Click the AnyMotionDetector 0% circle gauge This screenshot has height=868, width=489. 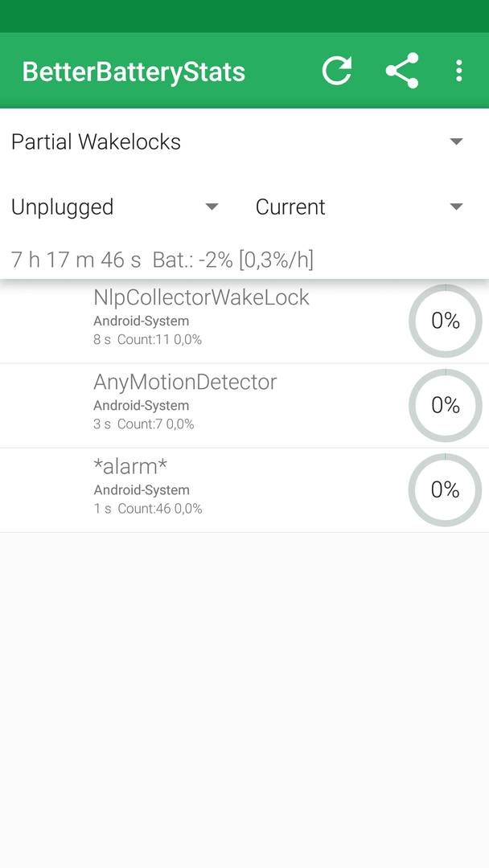[x=446, y=406]
